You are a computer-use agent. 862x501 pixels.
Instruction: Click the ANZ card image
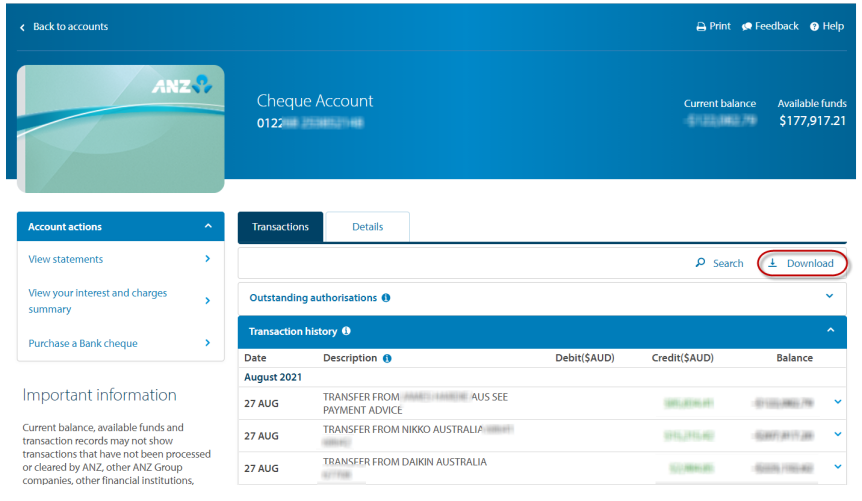pos(120,129)
